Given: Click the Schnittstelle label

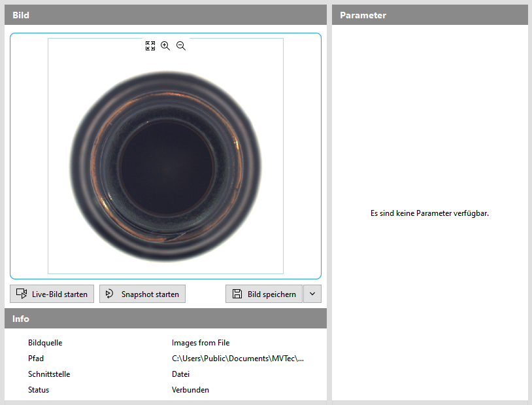Looking at the screenshot, I should tap(49, 374).
